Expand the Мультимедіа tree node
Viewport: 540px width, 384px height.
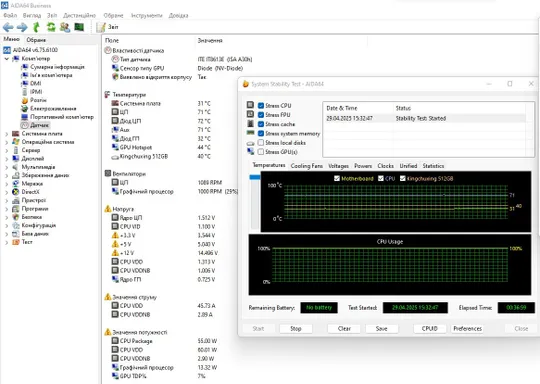(6, 167)
